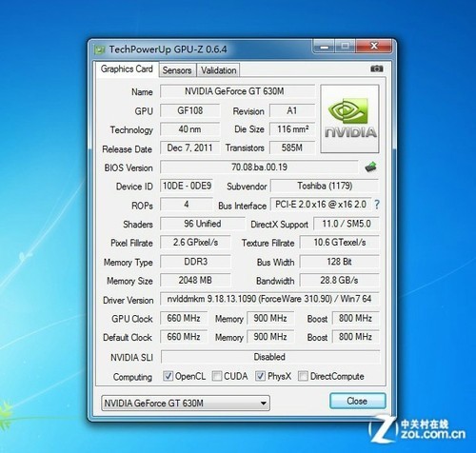The height and width of the screenshot is (453, 476).
Task: Click the window title TechPowerUp GPU-Z 0.6.4
Action: (x=169, y=49)
